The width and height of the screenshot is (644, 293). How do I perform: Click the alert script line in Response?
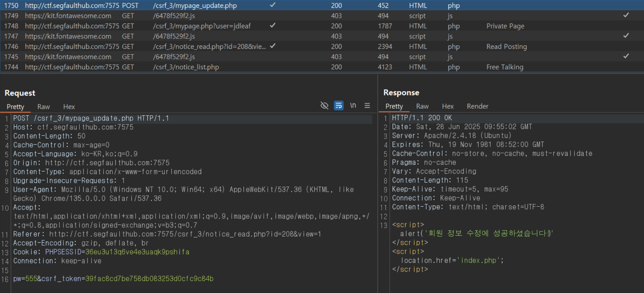point(477,233)
